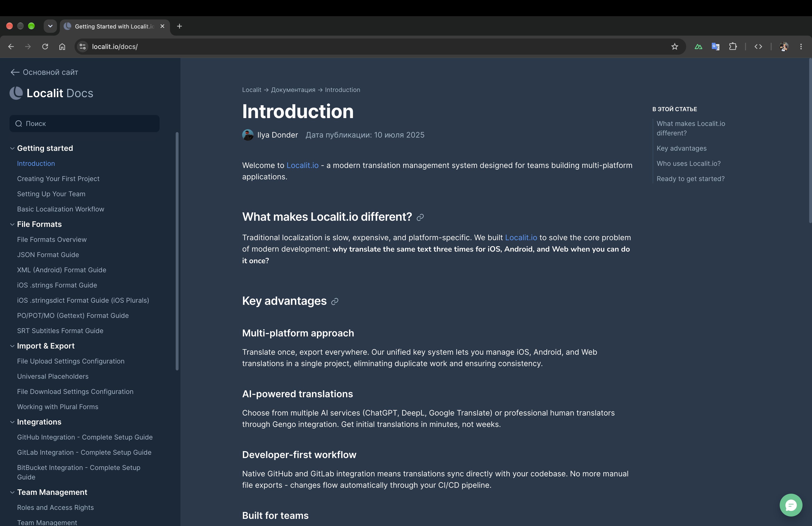
Task: Copy anchor link for What makes Localit.io different
Action: (x=420, y=217)
